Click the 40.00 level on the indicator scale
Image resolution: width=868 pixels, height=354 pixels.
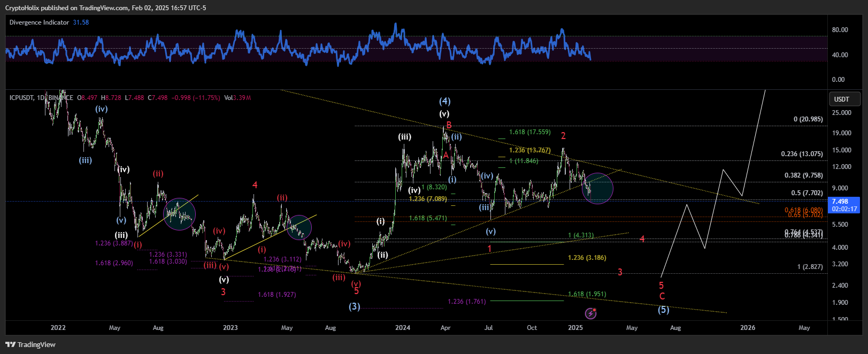[x=840, y=55]
